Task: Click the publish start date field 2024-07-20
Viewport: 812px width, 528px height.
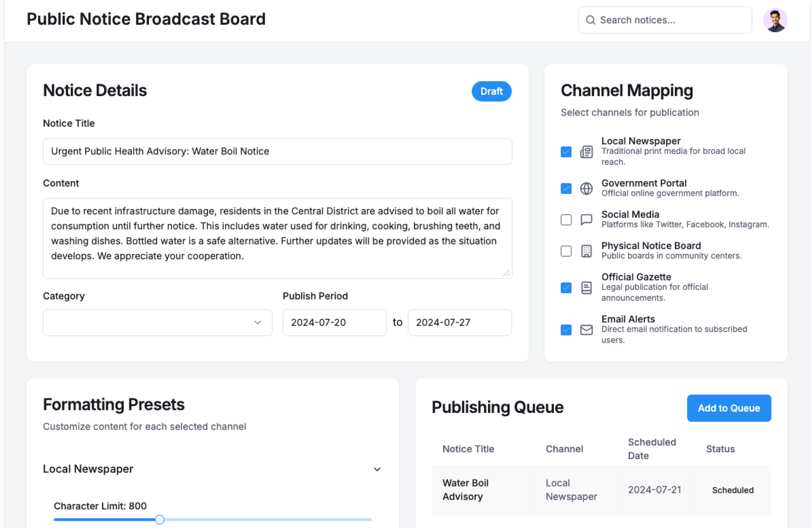Action: point(334,322)
